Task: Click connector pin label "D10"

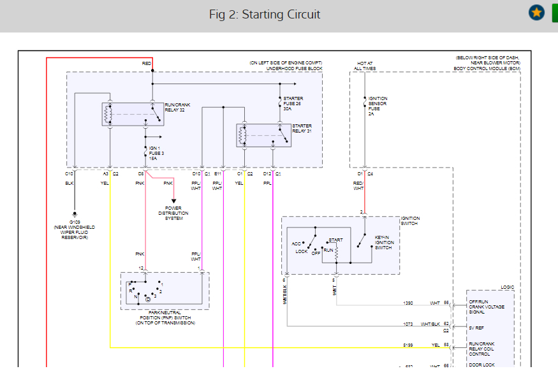Action: pos(196,173)
